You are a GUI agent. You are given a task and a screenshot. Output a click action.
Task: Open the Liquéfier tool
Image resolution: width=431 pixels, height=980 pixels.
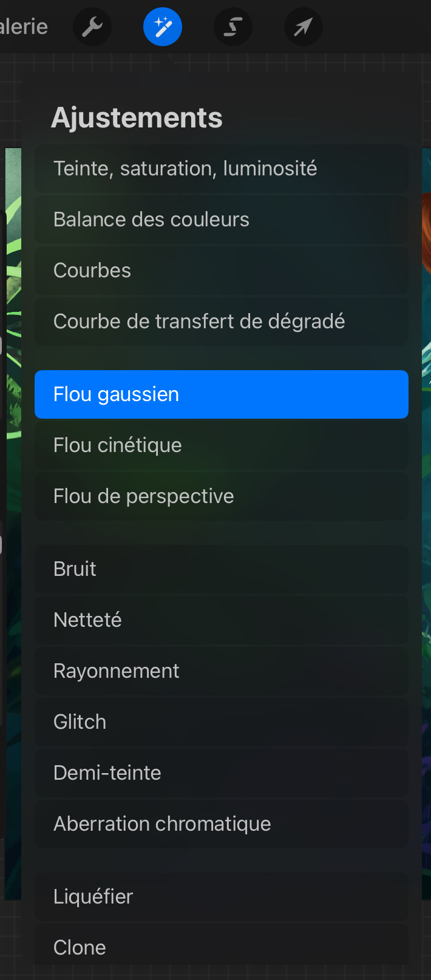(222, 897)
